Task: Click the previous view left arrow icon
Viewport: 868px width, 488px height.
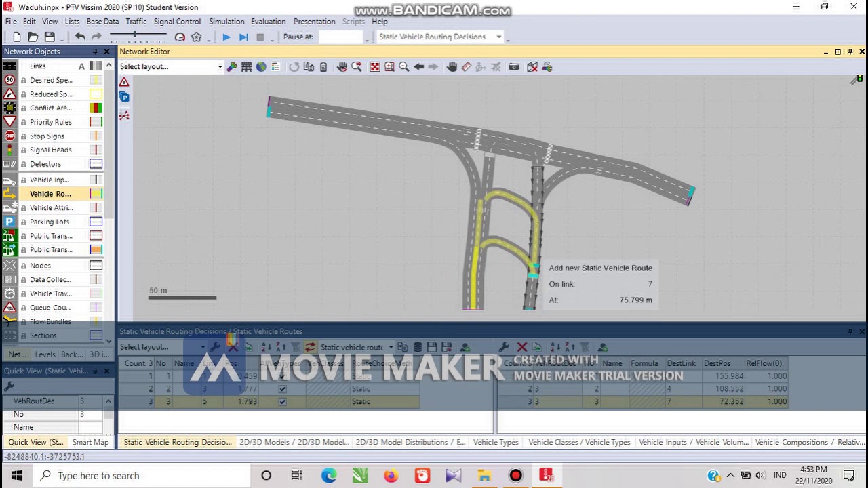Action: (x=418, y=66)
